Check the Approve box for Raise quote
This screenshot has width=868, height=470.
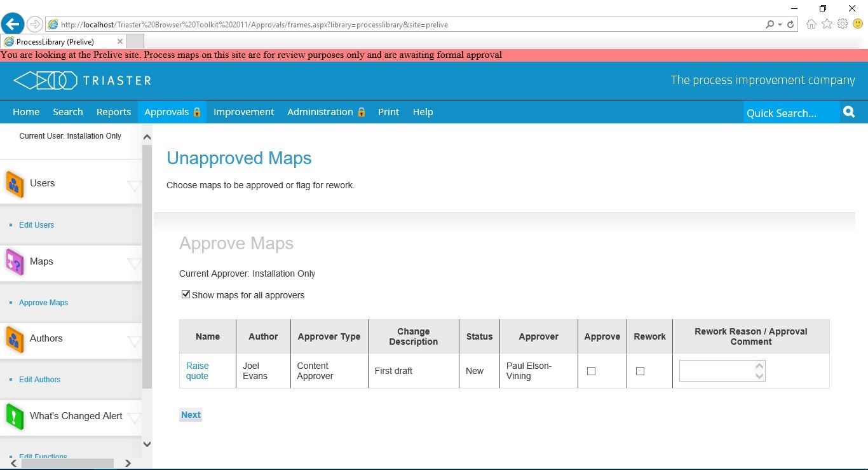(x=591, y=371)
